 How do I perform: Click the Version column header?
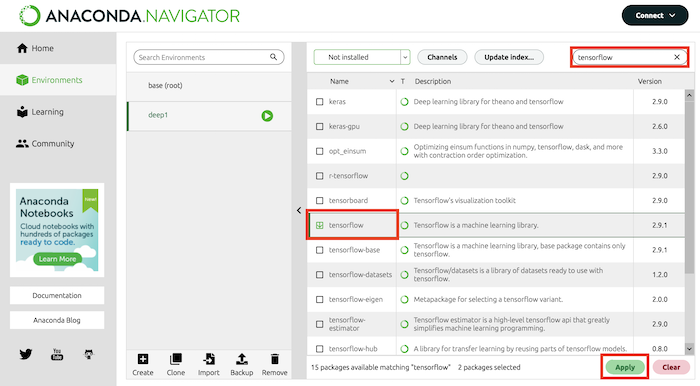[650, 81]
